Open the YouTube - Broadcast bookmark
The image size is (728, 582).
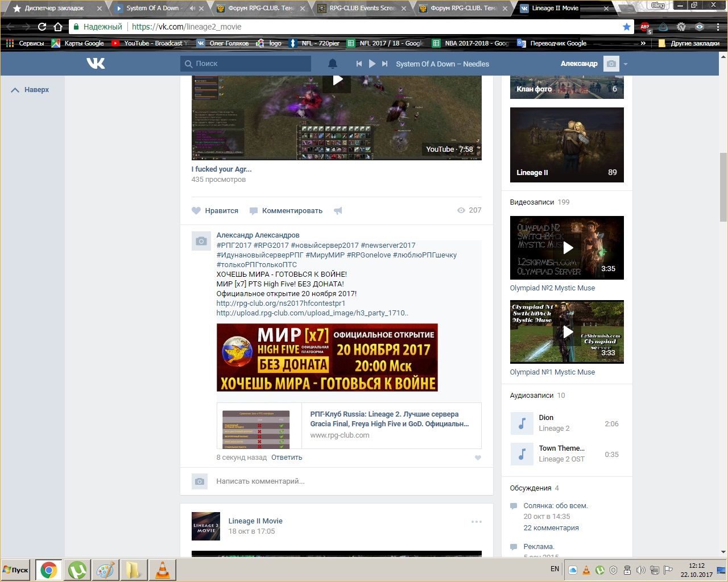[150, 43]
